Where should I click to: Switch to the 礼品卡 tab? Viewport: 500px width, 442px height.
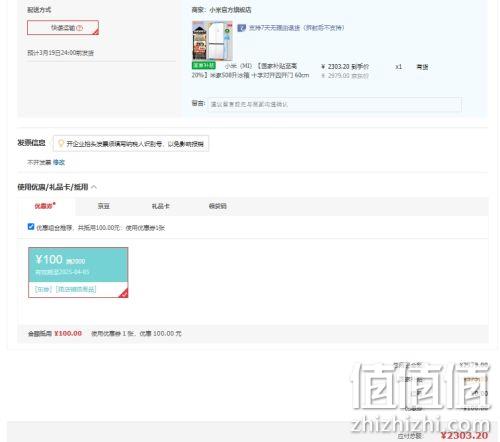click(161, 206)
